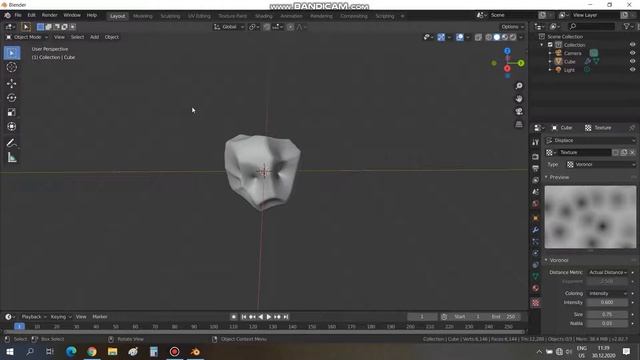Open the File menu
The width and height of the screenshot is (640, 360).
pos(18,15)
